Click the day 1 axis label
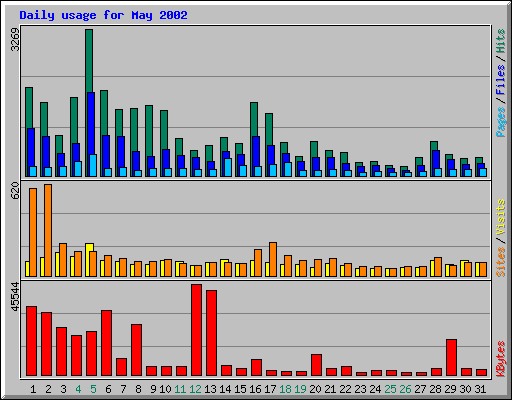The height and width of the screenshot is (400, 512). pyautogui.click(x=33, y=389)
